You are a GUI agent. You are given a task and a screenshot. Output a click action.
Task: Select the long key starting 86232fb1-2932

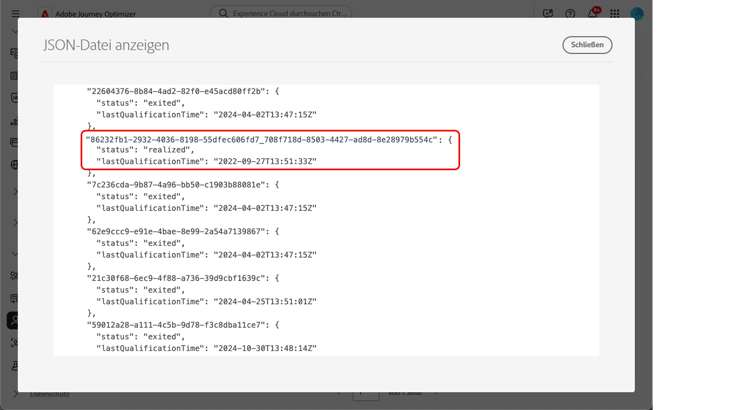click(262, 140)
